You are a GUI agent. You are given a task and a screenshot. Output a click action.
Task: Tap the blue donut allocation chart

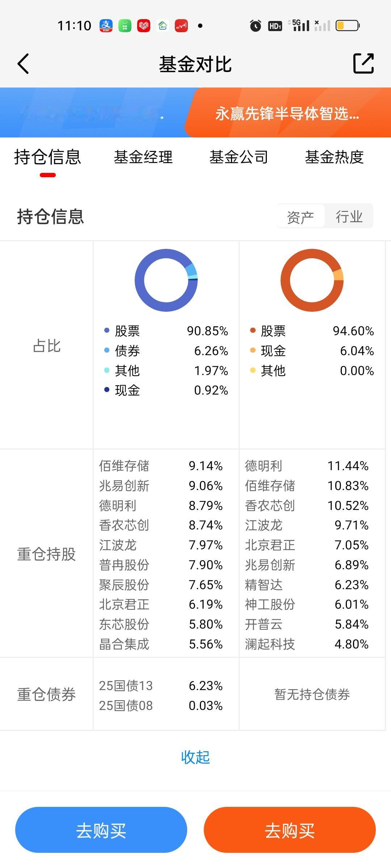click(x=166, y=280)
